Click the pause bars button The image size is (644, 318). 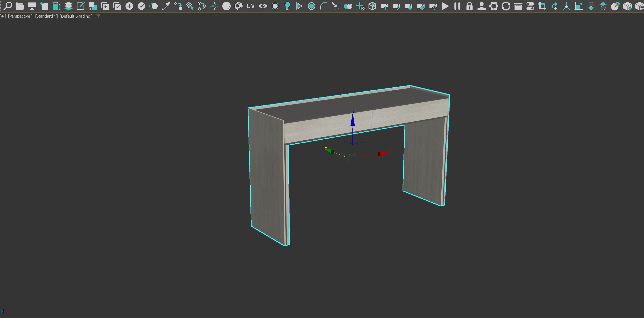[x=457, y=6]
